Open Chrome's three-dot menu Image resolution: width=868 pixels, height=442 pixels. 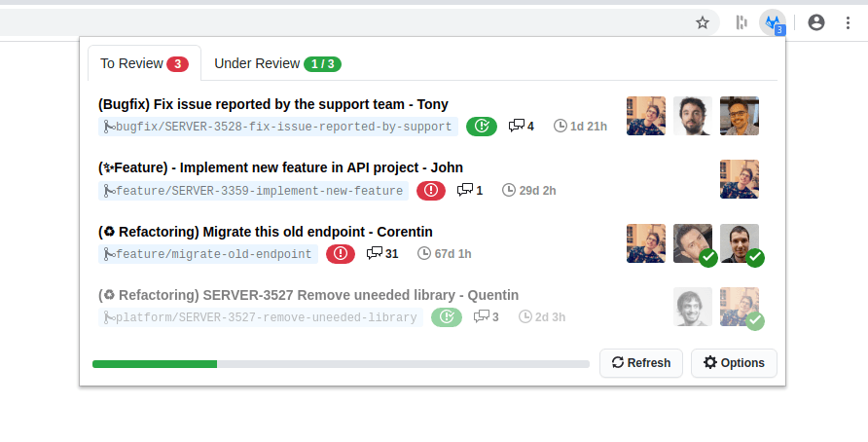(847, 22)
